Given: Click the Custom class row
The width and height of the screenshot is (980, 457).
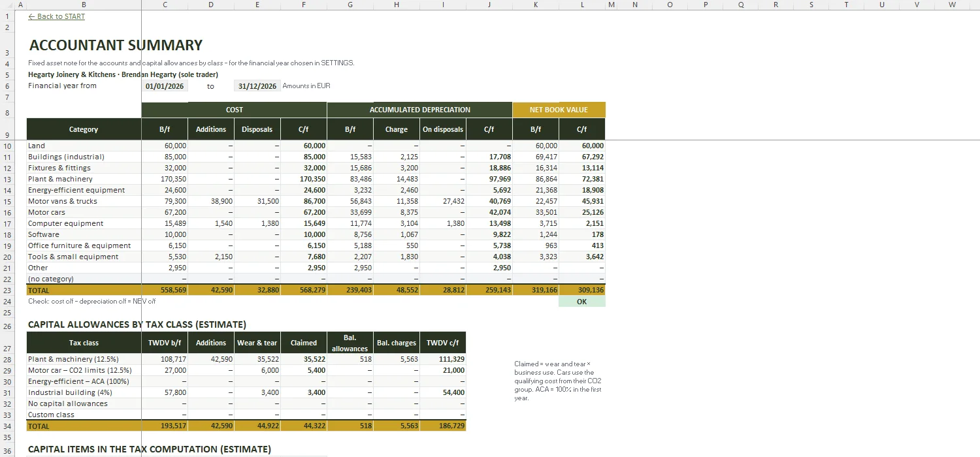Looking at the screenshot, I should 84,415.
